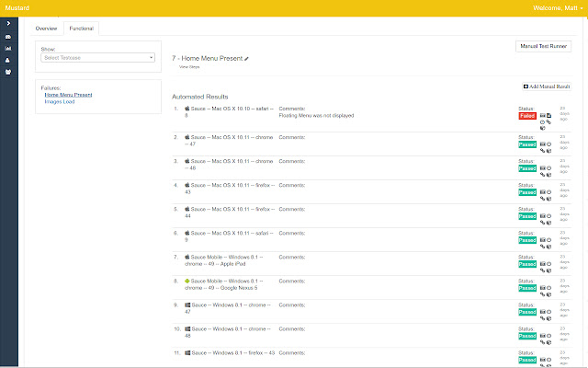Open the dashboard gauge icon in the sidebar

point(8,37)
